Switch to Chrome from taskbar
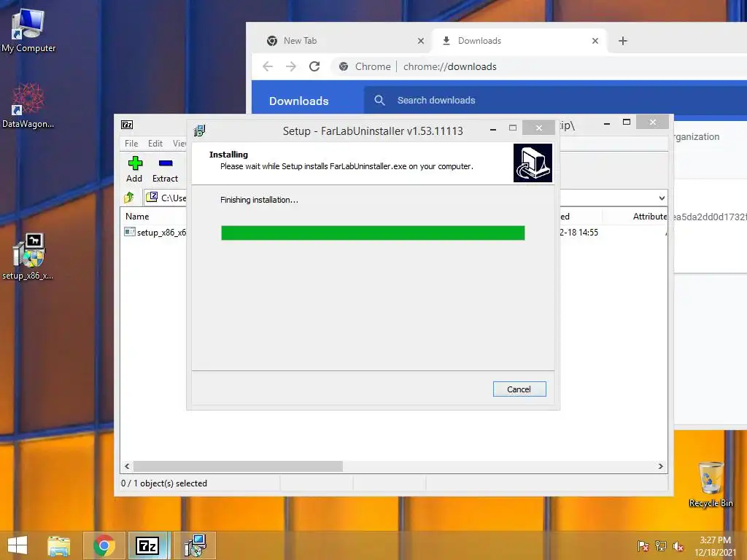747x560 pixels. (104, 545)
